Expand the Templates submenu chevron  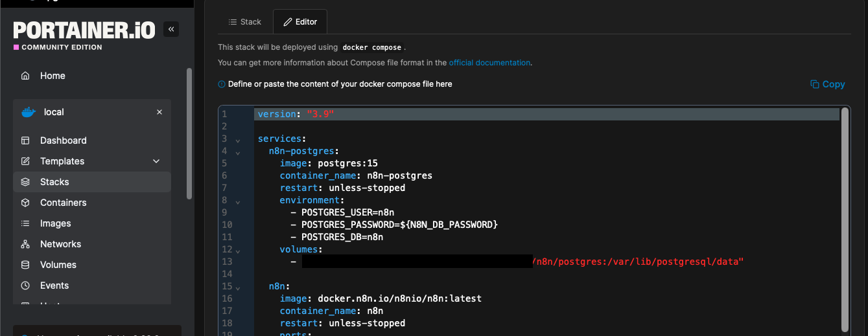point(156,161)
